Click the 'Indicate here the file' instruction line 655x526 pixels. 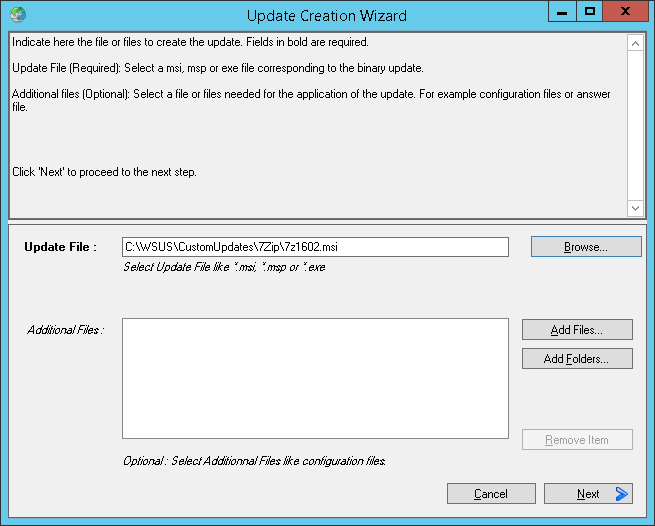190,42
